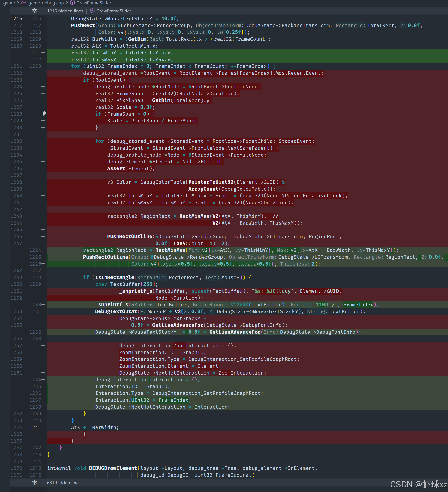Click minus marker on deleted line 1222
Screen dimensions: 448x492
[43, 73]
